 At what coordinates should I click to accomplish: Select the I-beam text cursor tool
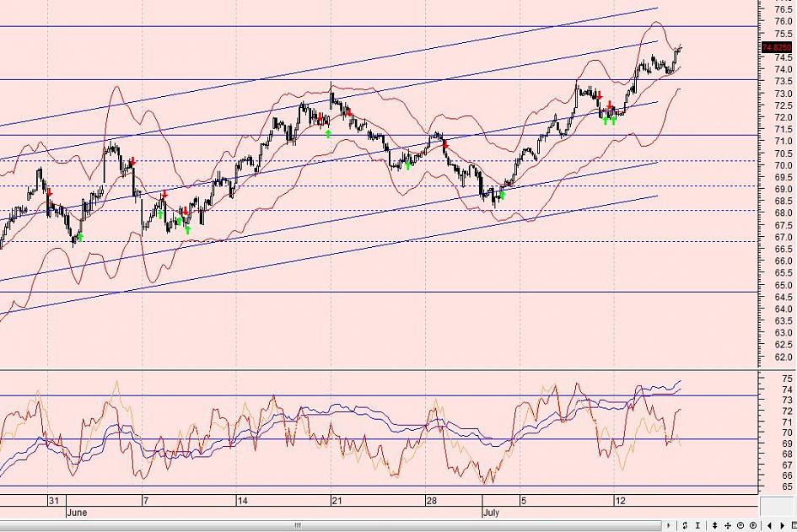(x=697, y=525)
